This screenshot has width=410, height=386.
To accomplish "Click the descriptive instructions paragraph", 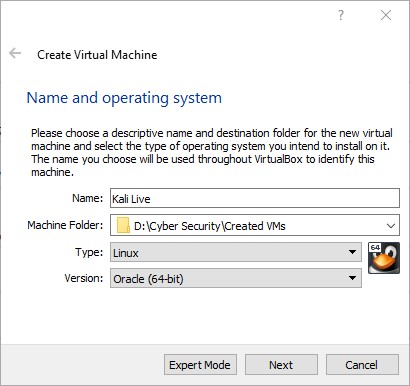I will click(x=212, y=152).
